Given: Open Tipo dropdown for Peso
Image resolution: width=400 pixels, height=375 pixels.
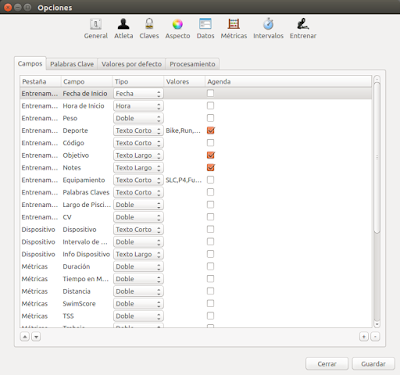Looking at the screenshot, I should 138,118.
